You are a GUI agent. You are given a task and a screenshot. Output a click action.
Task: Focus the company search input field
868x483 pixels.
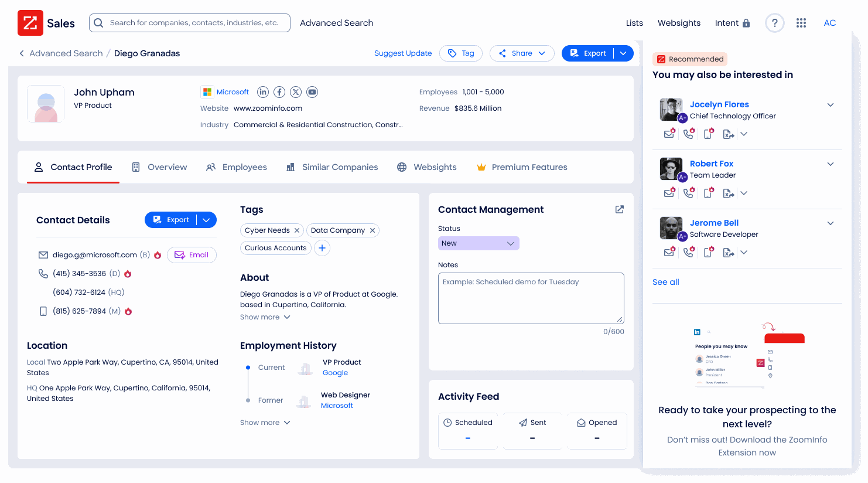pos(190,23)
